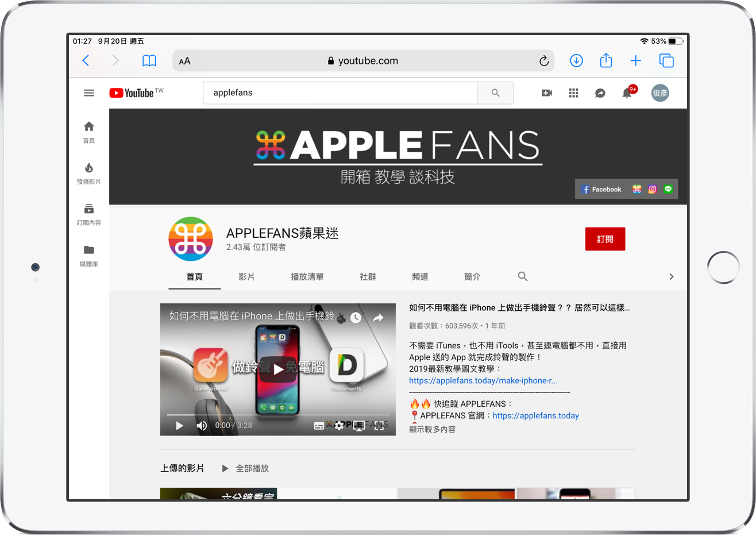Expand description with 顯示較多內容

point(432,429)
